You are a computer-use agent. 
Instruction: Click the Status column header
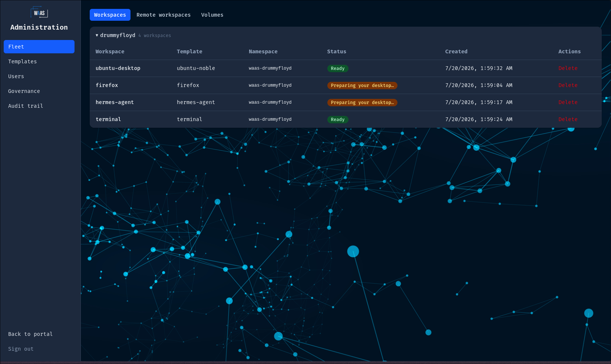337,51
